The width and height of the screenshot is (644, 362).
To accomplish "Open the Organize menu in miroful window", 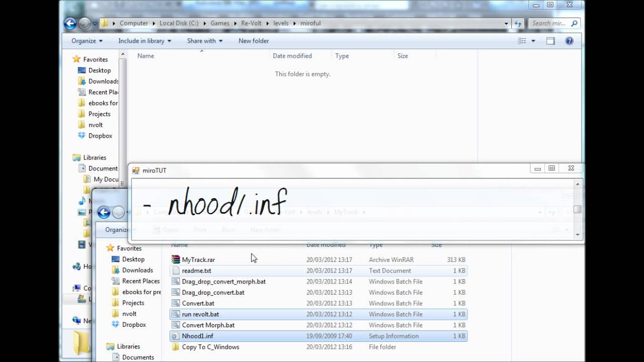I will tap(87, 41).
